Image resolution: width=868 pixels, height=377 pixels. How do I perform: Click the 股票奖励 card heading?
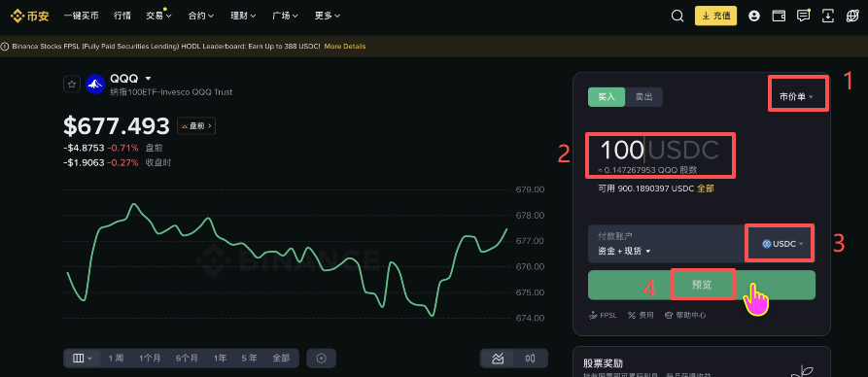click(604, 363)
